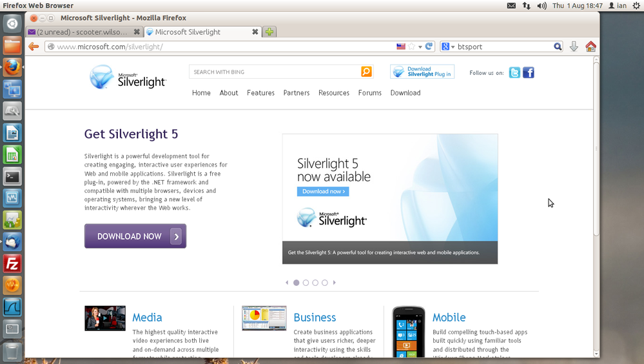Close the Microsoft Silverlight tab
Screen dimensions: 644x364
tap(255, 32)
